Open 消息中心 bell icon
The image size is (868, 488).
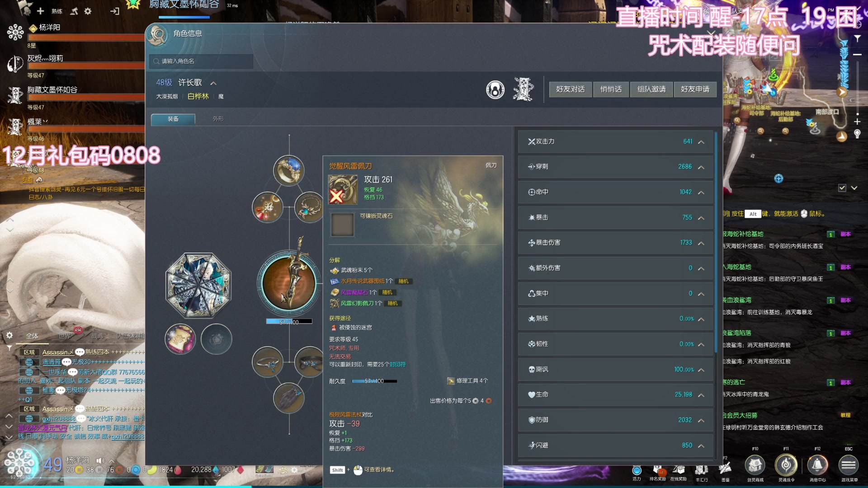817,465
